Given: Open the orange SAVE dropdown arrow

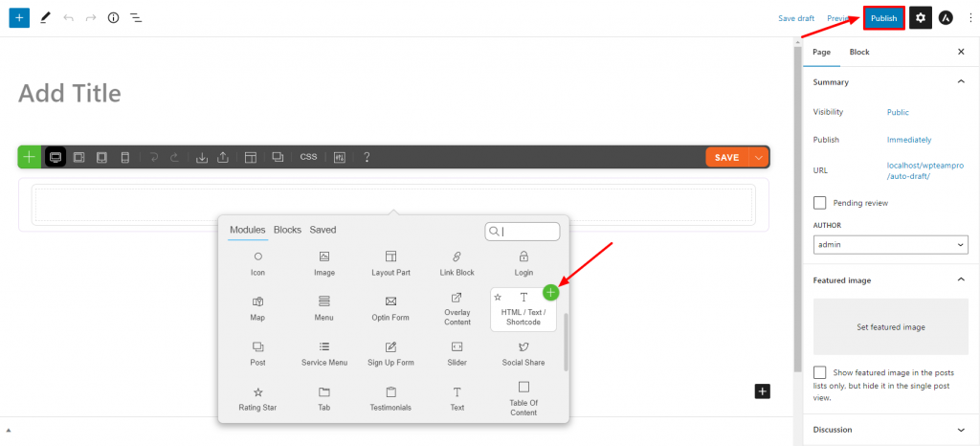Looking at the screenshot, I should coord(759,157).
